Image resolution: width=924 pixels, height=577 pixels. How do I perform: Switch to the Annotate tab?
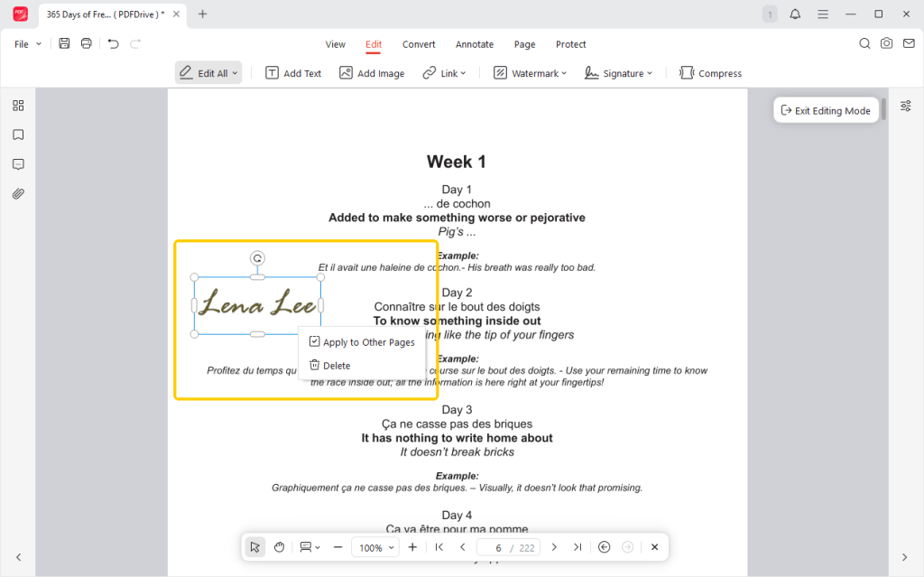[x=475, y=44]
